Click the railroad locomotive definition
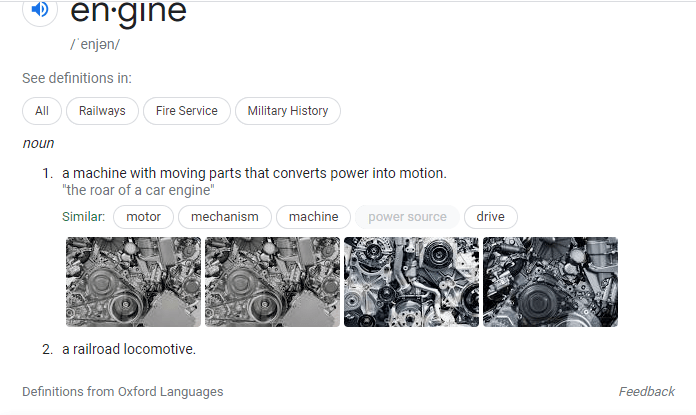Viewport: 696px width, 415px height. tap(129, 349)
